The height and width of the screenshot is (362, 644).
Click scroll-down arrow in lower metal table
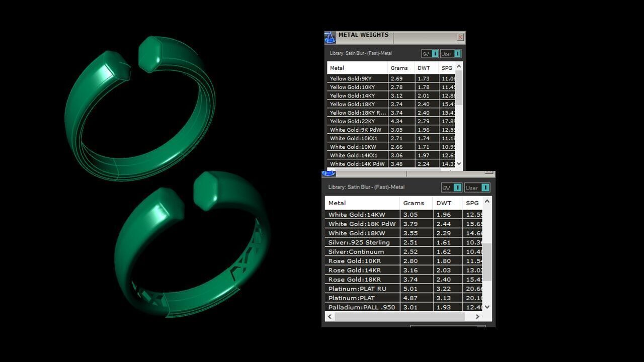(x=487, y=307)
